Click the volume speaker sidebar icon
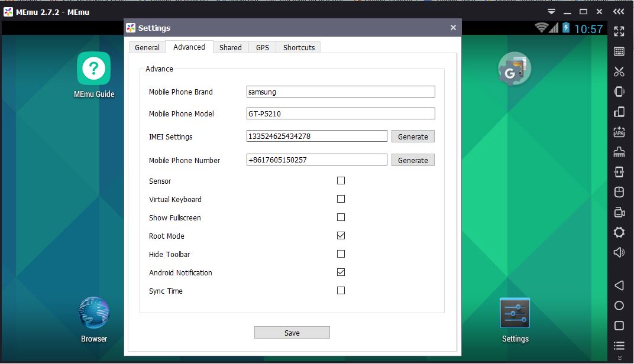Viewport: 634px width, 364px height. point(619,252)
